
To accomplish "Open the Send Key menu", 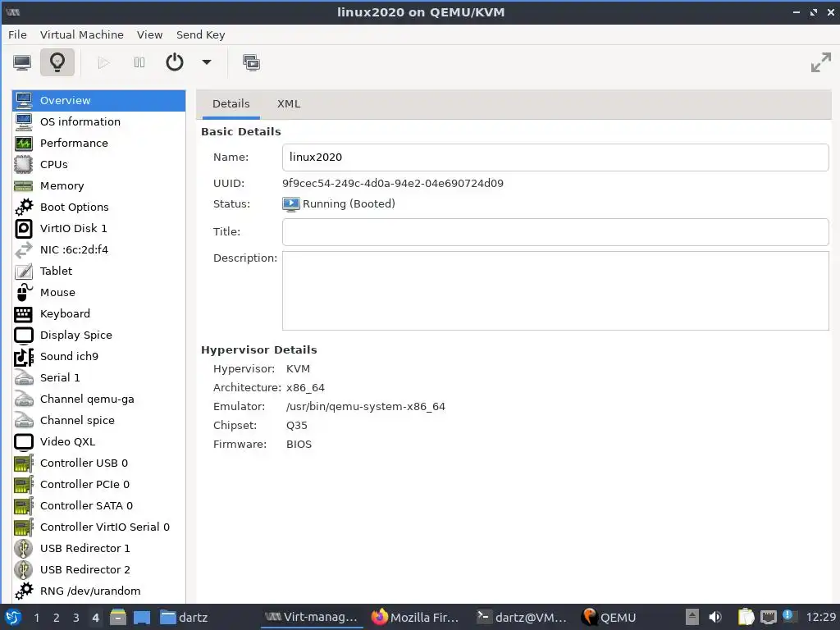I will [x=200, y=34].
